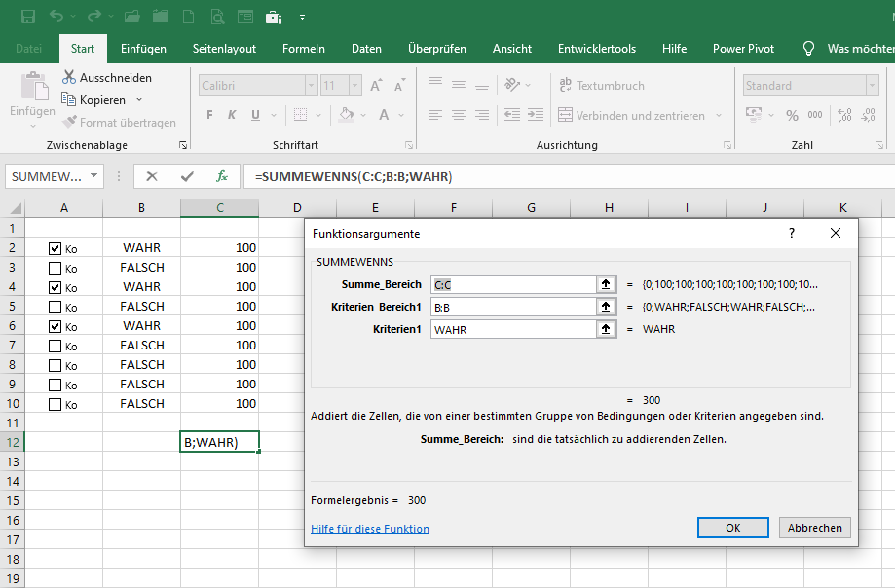Uncheck the Ko checkbox in row 2

55,247
